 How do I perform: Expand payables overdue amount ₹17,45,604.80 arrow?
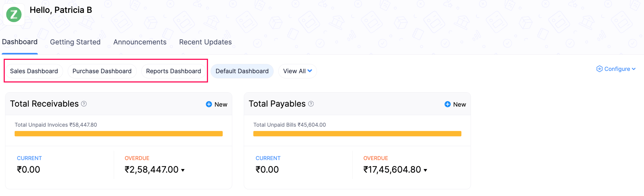(425, 170)
